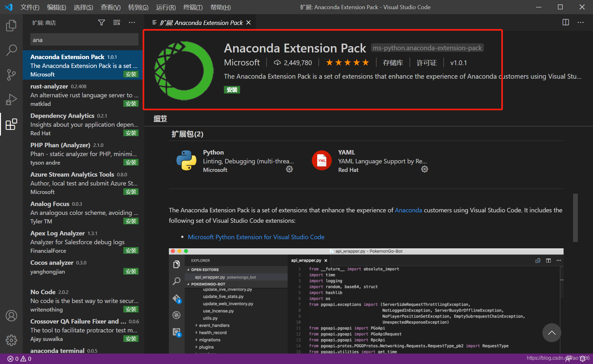Open the 查看(V) menu
Viewport: 593px width, 364px height.
click(x=111, y=7)
